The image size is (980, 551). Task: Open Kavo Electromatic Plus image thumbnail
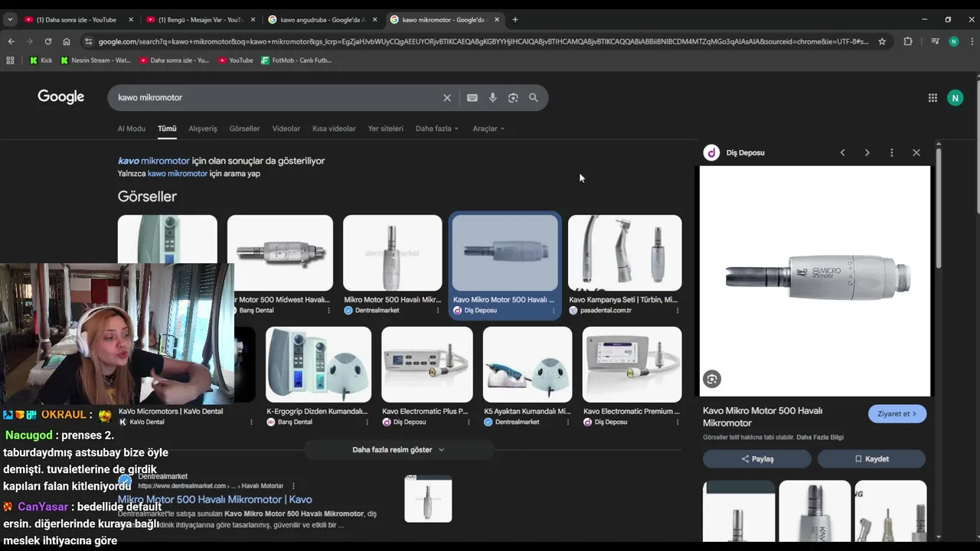coord(426,364)
